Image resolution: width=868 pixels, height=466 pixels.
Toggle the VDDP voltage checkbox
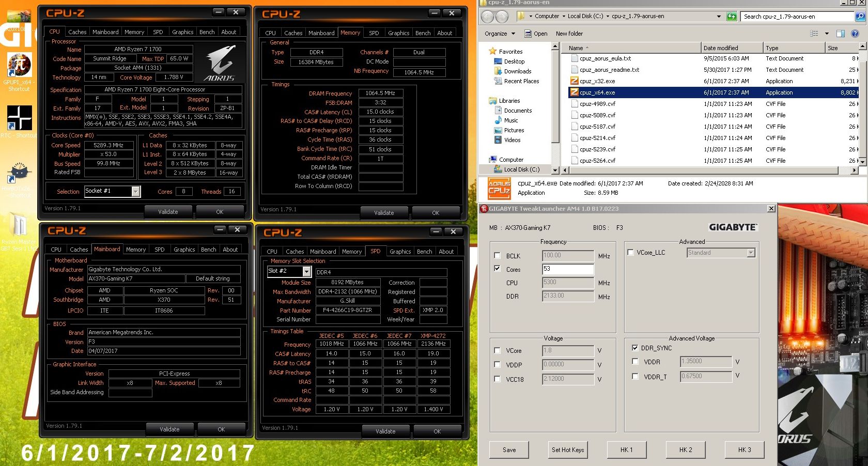point(498,365)
